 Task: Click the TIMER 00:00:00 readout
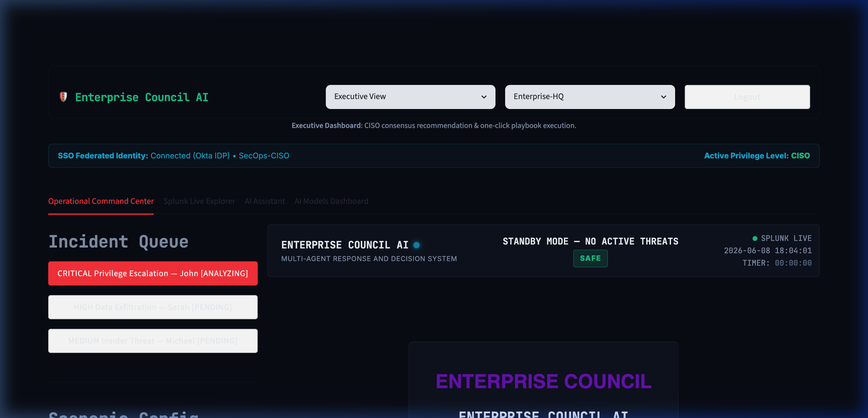(777, 263)
